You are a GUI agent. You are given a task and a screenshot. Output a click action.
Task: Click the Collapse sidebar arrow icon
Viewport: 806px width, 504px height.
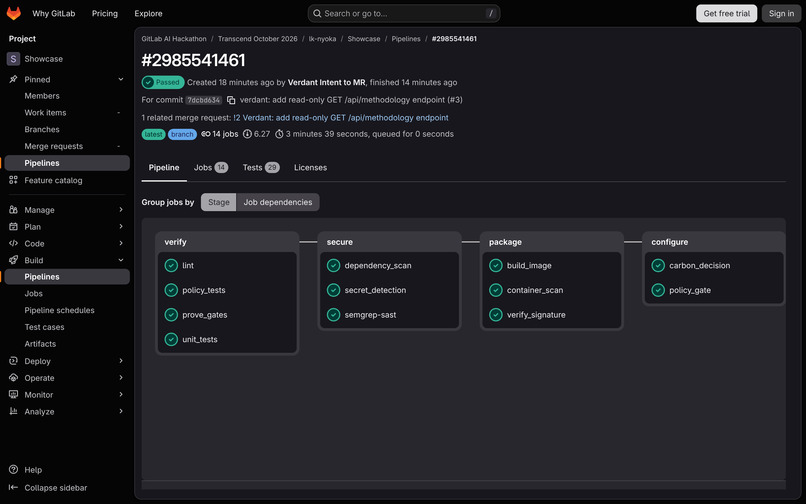click(x=13, y=488)
